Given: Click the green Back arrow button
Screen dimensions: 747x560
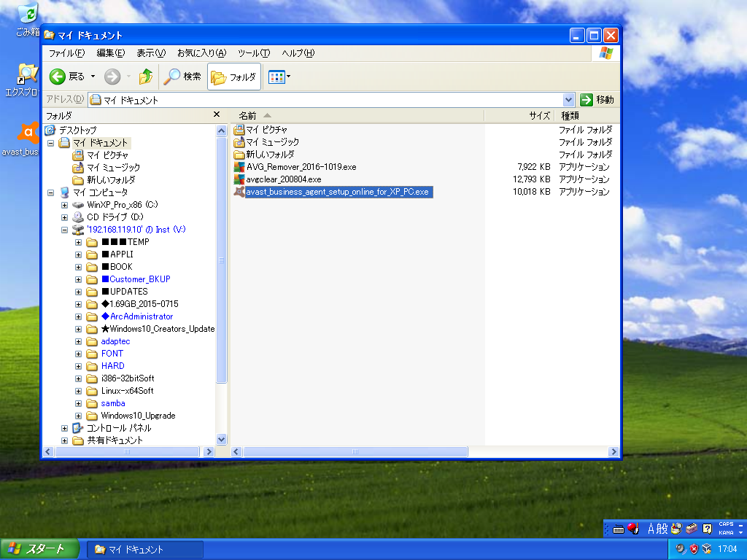Looking at the screenshot, I should click(x=58, y=77).
